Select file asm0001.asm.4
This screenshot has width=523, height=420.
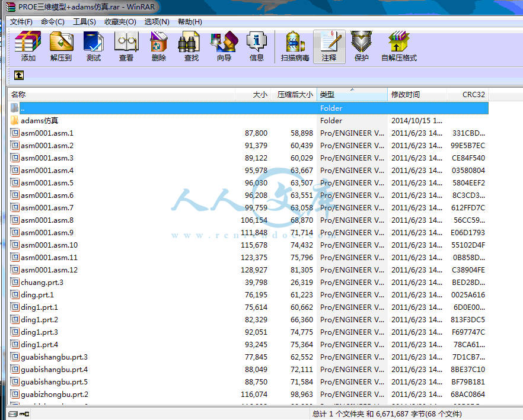coord(47,171)
